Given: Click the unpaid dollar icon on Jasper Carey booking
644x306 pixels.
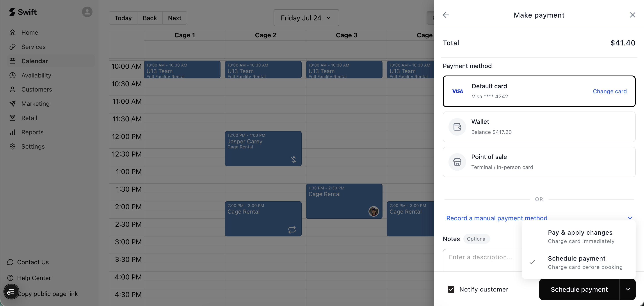Looking at the screenshot, I should 294,160.
